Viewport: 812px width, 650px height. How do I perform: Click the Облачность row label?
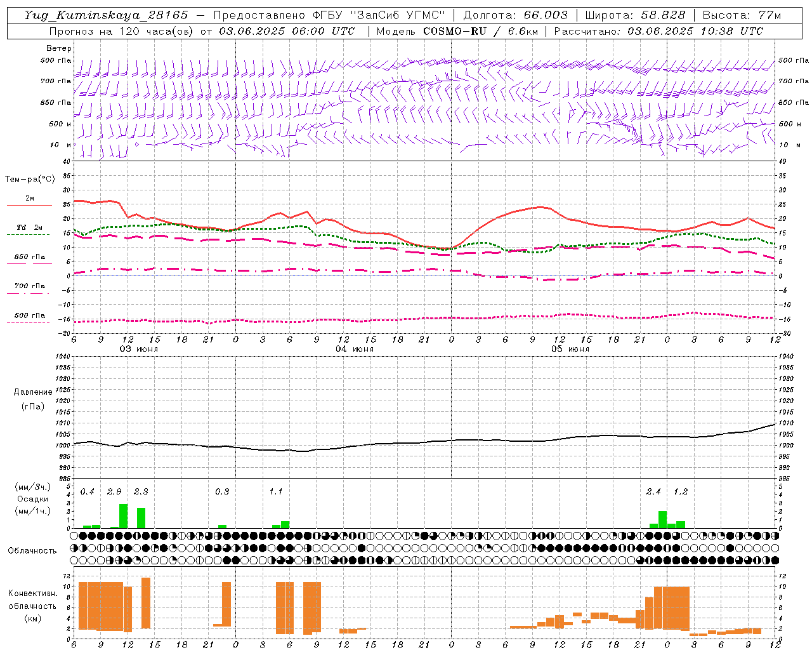[32, 551]
